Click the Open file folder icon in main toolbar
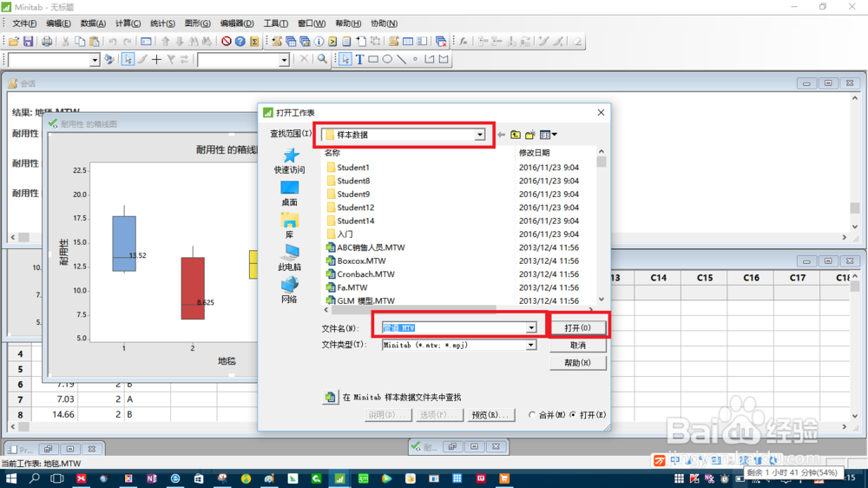This screenshot has height=488, width=868. [14, 42]
